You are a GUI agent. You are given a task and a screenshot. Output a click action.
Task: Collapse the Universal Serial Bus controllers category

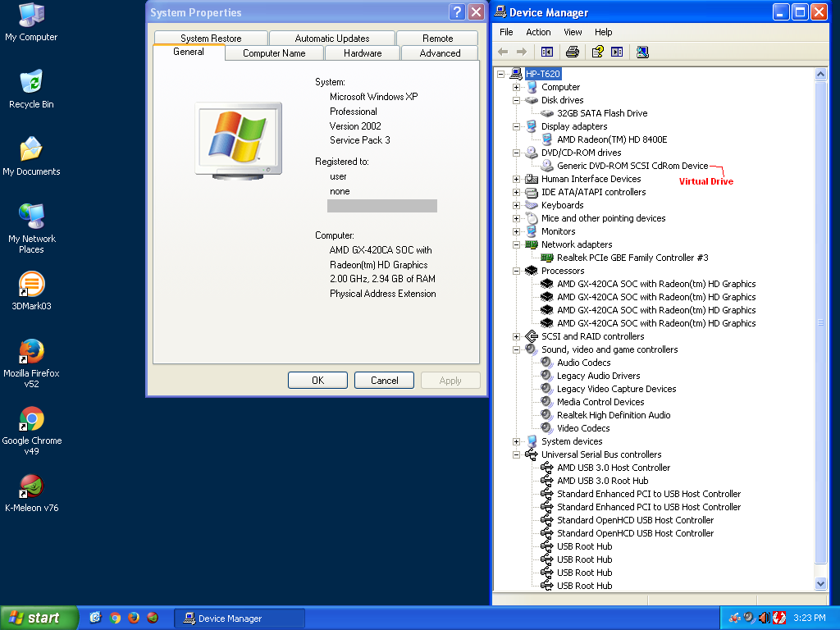pos(515,454)
